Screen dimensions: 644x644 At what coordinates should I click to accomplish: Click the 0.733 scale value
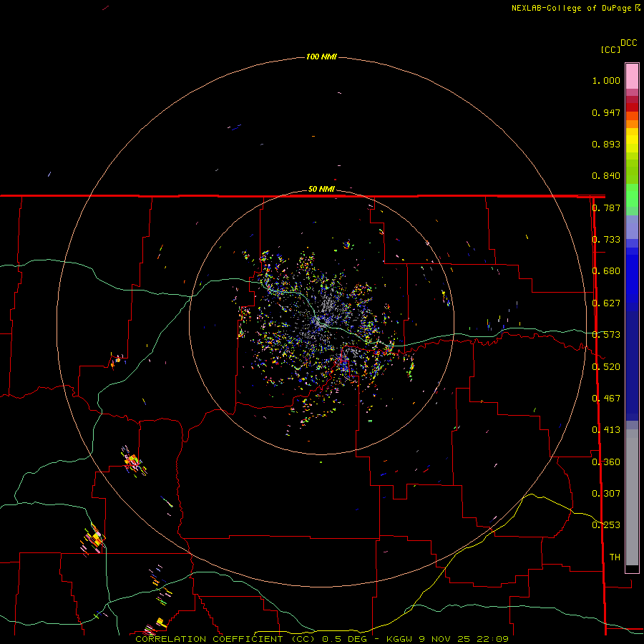click(x=606, y=240)
